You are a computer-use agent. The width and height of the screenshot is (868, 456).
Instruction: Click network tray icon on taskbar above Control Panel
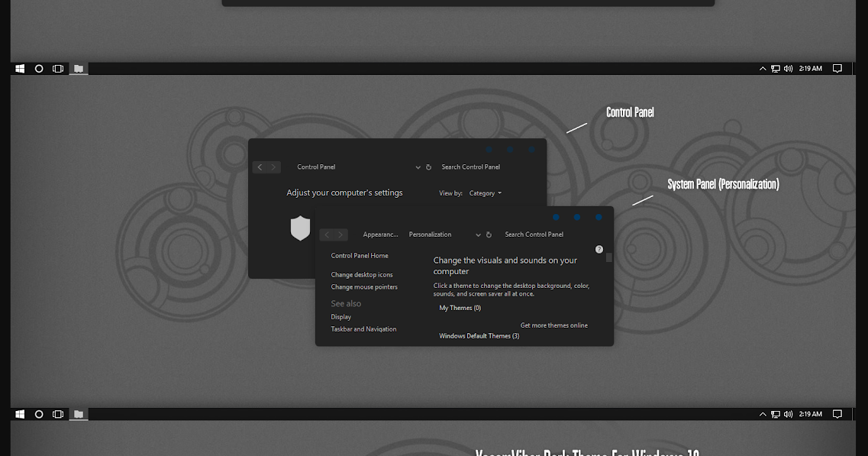tap(776, 69)
